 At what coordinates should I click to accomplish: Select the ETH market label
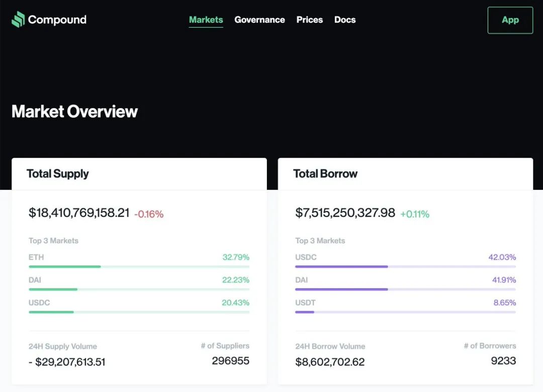point(36,257)
